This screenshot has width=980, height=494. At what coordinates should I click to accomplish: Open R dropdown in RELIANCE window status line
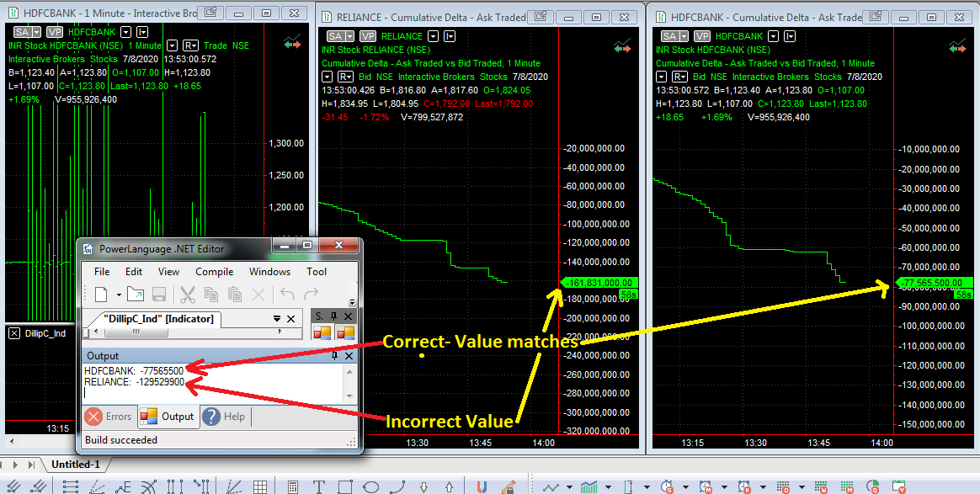pos(346,77)
